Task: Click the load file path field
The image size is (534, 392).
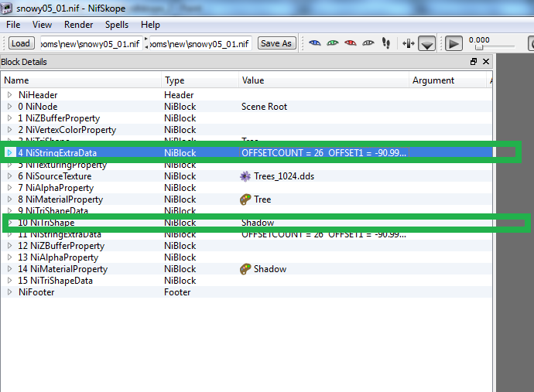Action: [x=91, y=43]
